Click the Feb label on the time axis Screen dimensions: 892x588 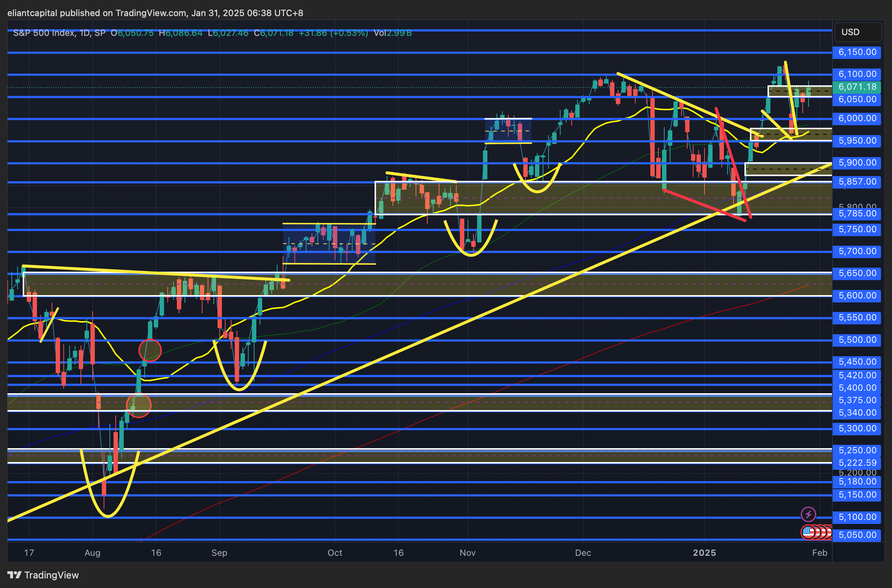pyautogui.click(x=819, y=553)
